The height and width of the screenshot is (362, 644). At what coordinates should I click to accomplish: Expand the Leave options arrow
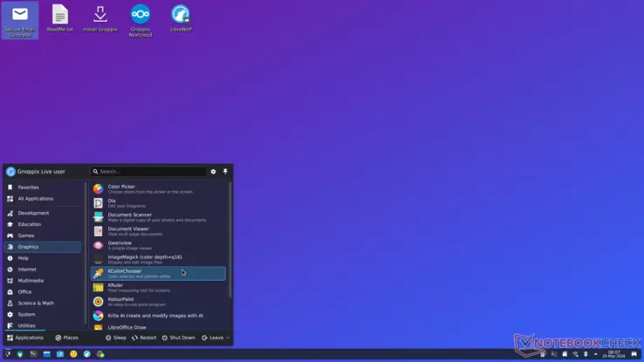click(x=228, y=338)
